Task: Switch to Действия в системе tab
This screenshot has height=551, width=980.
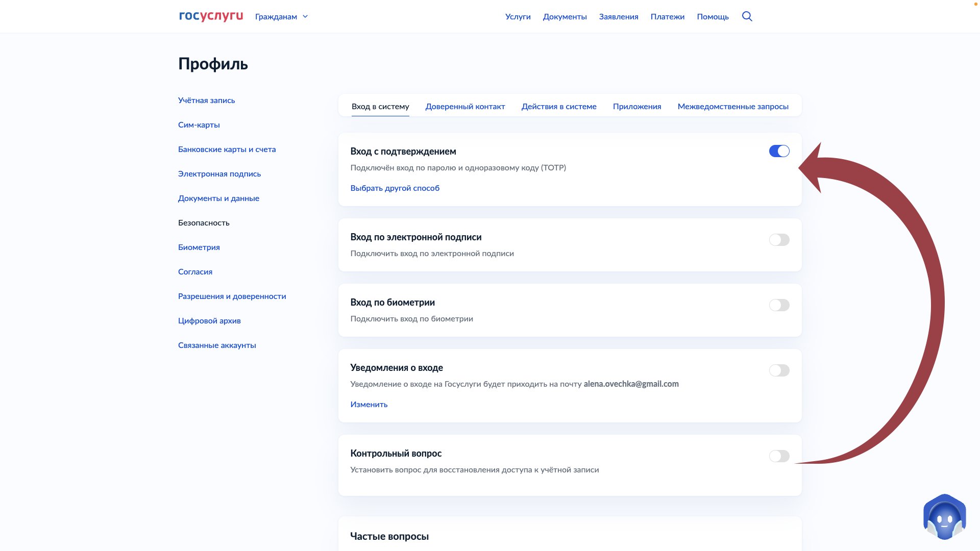Action: (559, 106)
